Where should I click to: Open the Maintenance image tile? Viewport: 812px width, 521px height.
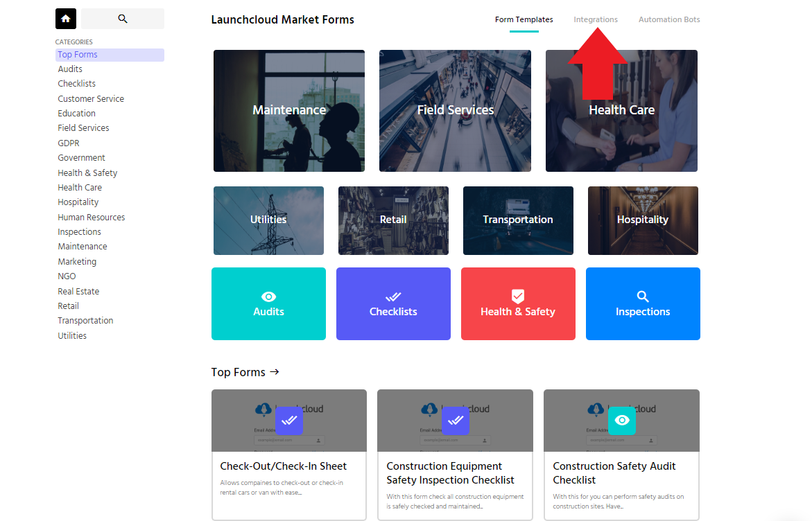(x=289, y=111)
